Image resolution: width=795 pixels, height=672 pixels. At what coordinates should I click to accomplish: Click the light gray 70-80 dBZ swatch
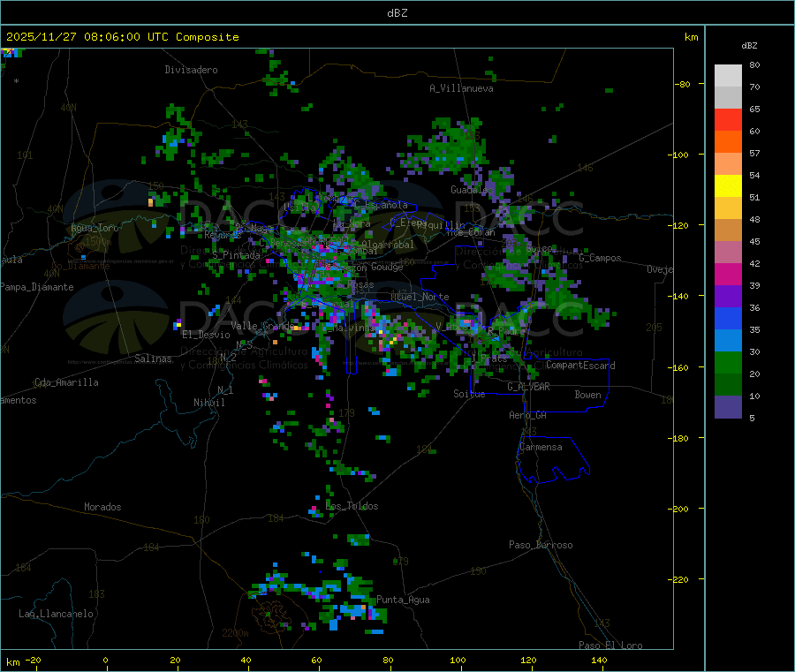(728, 76)
